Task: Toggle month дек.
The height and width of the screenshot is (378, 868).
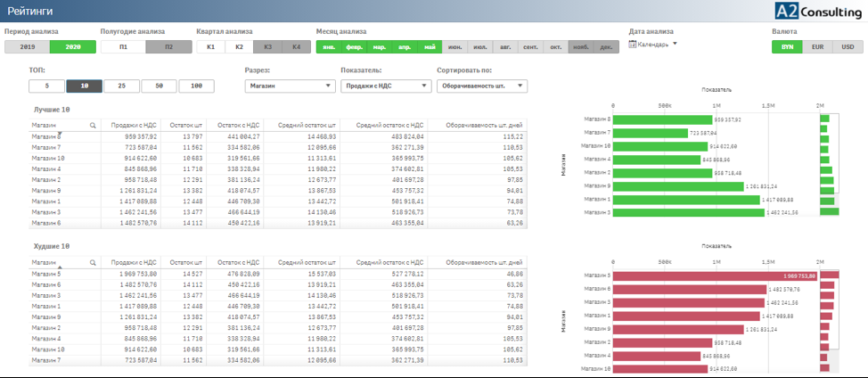Action: click(x=607, y=47)
